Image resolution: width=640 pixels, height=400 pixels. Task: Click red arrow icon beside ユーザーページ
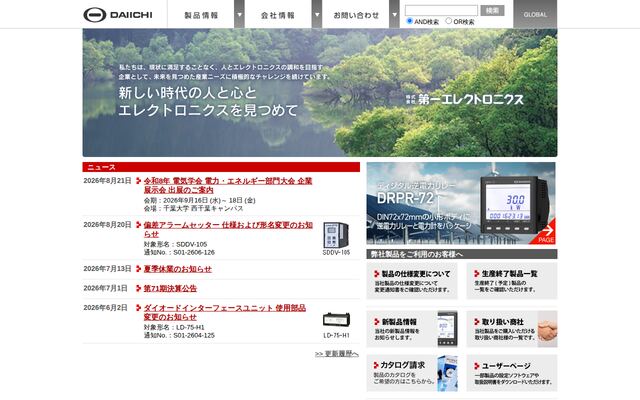[476, 366]
